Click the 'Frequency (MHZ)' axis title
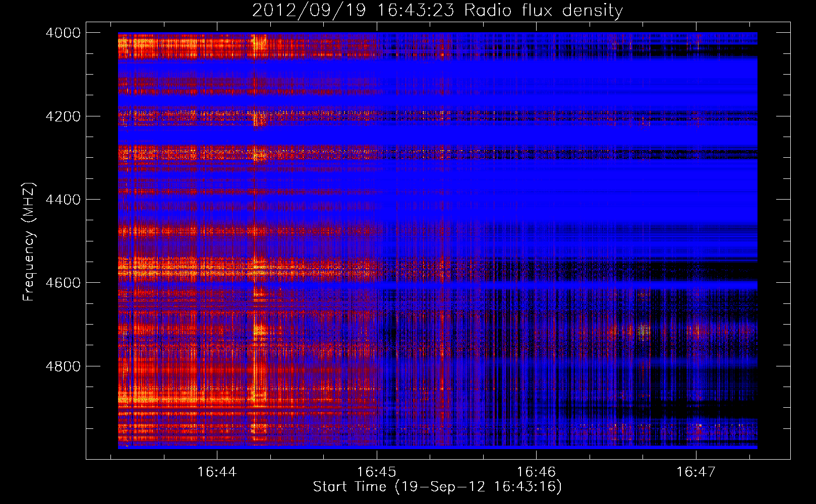The height and width of the screenshot is (504, 816). click(x=29, y=242)
